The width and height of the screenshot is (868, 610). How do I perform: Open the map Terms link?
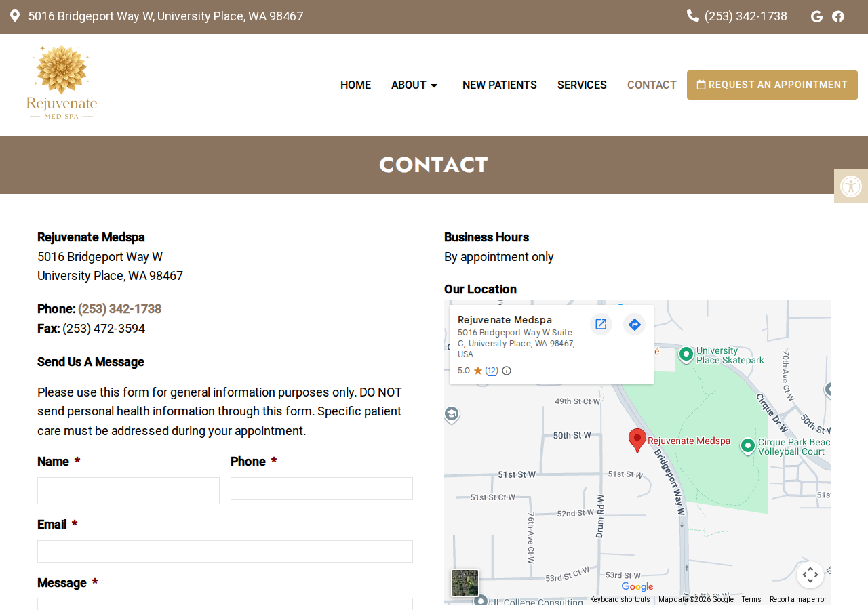751,600
